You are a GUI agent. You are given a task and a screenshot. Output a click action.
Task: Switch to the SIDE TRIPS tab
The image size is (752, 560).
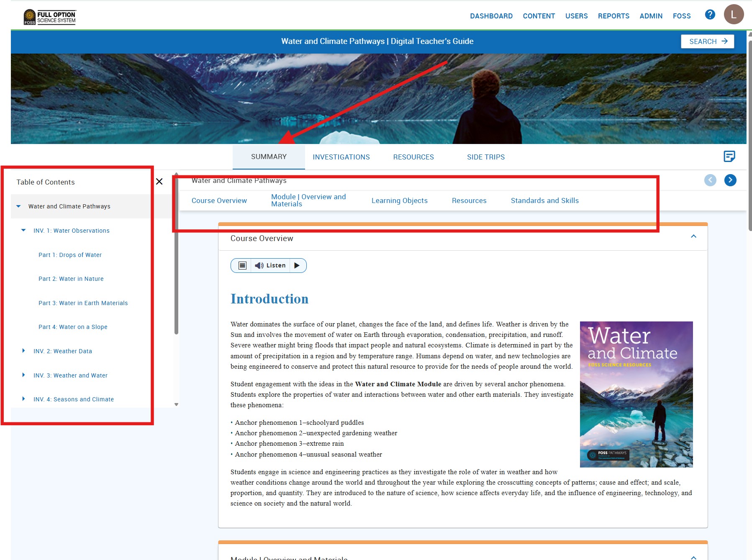(486, 157)
